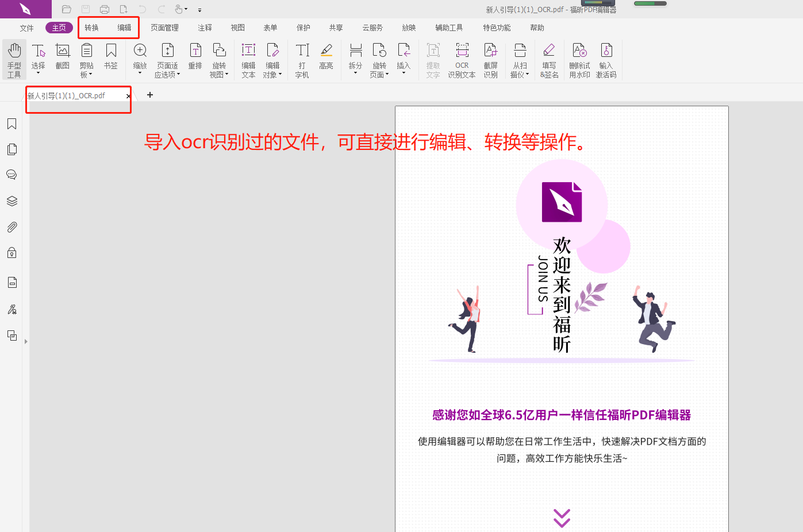Open the comments panel on the left
This screenshot has height=532, width=803.
[x=11, y=175]
